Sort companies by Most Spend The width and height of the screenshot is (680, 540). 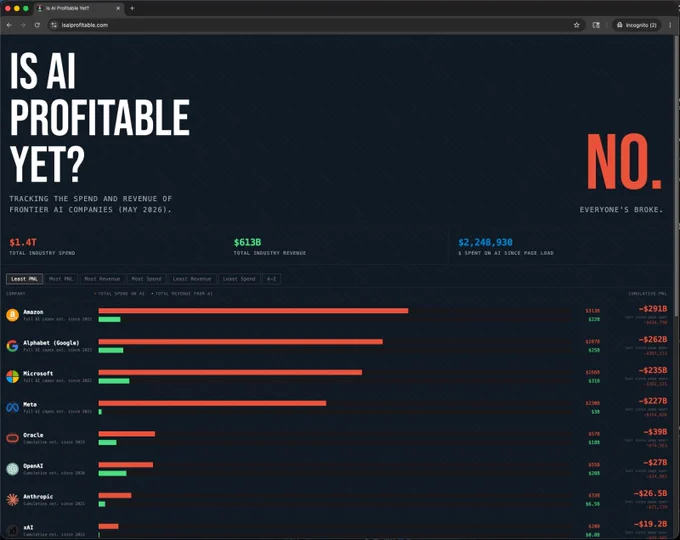click(147, 279)
